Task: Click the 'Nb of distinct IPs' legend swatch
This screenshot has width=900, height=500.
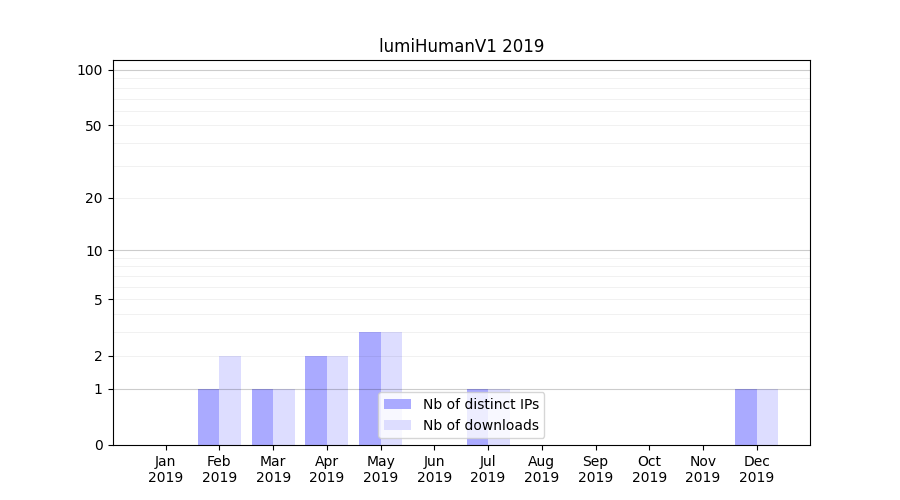Action: coord(397,404)
